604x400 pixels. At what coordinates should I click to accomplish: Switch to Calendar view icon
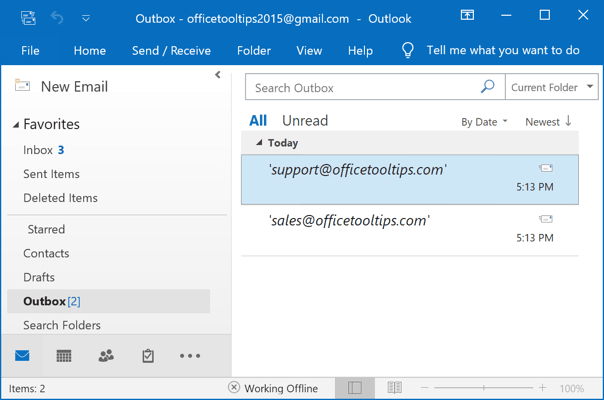tap(64, 356)
